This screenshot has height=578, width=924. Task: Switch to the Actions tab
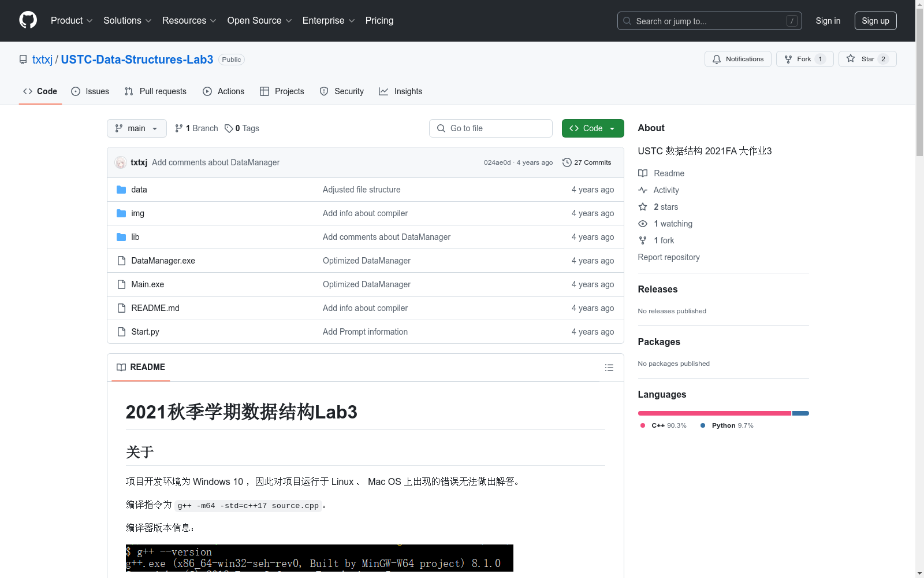pos(223,91)
